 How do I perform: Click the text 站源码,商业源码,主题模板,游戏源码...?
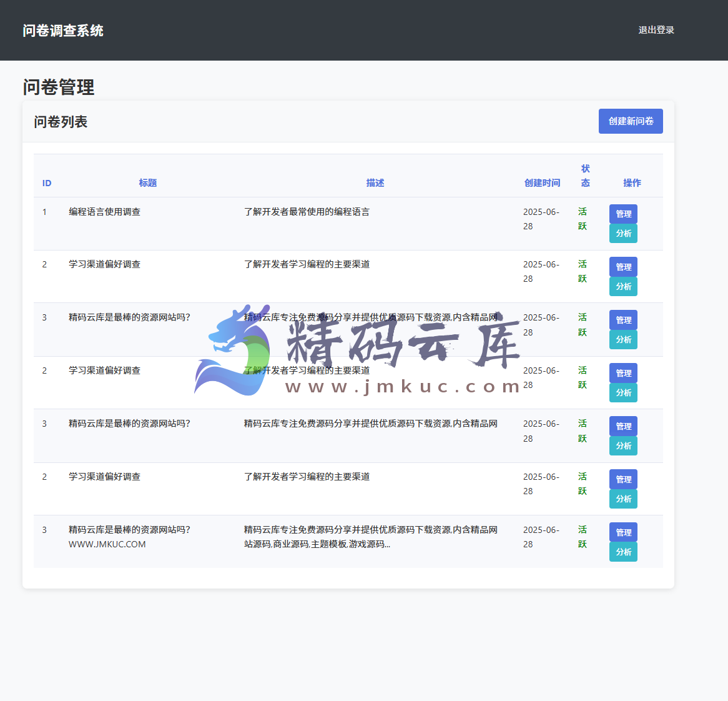tap(317, 544)
